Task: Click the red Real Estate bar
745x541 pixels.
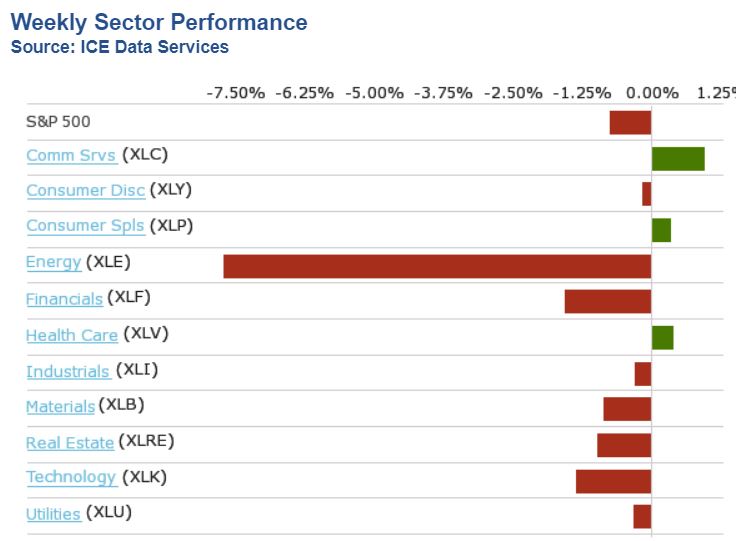Action: 624,445
